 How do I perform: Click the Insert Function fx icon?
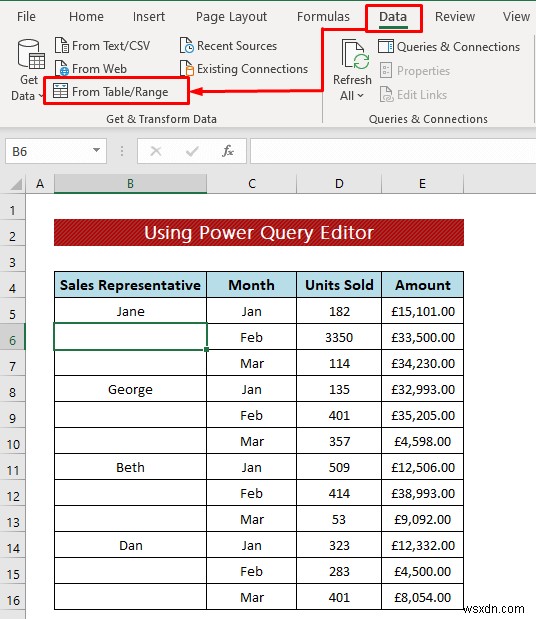(x=228, y=151)
